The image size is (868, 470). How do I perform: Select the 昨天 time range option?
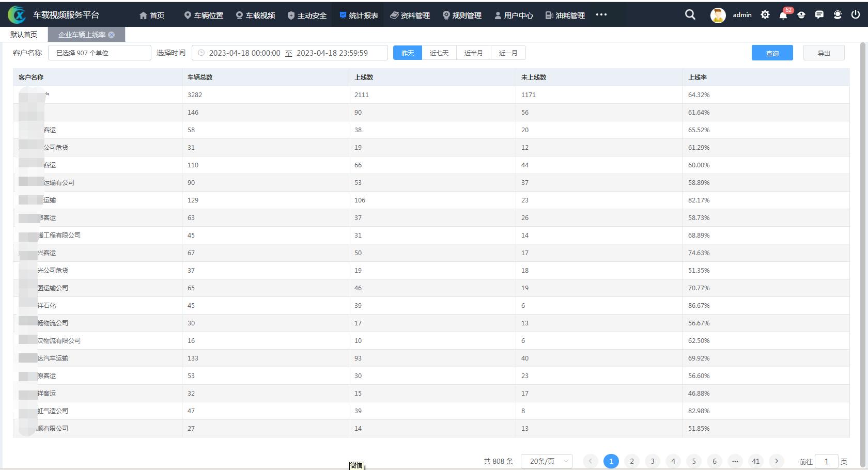408,53
